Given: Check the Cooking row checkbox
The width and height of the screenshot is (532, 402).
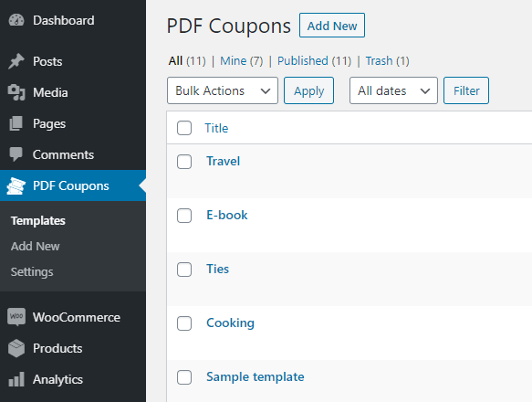Looking at the screenshot, I should coord(184,323).
